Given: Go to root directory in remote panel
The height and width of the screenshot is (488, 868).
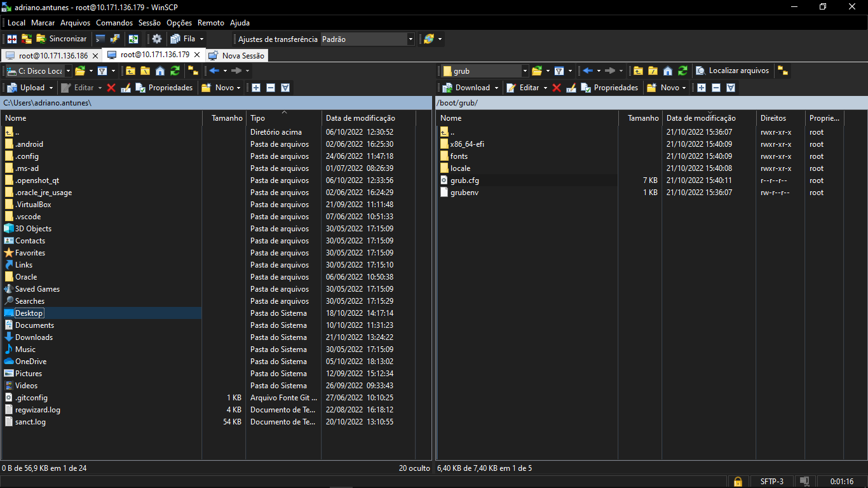Looking at the screenshot, I should [x=653, y=71].
